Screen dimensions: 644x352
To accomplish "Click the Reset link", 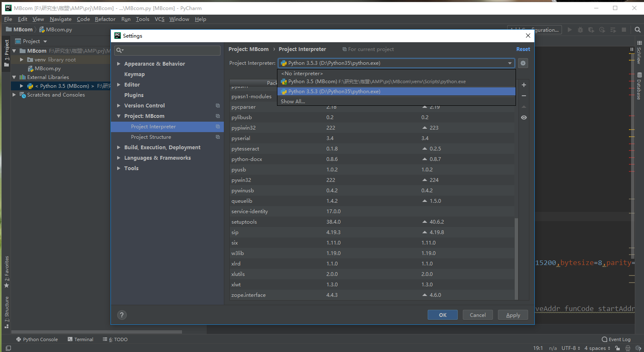I will click(x=523, y=49).
